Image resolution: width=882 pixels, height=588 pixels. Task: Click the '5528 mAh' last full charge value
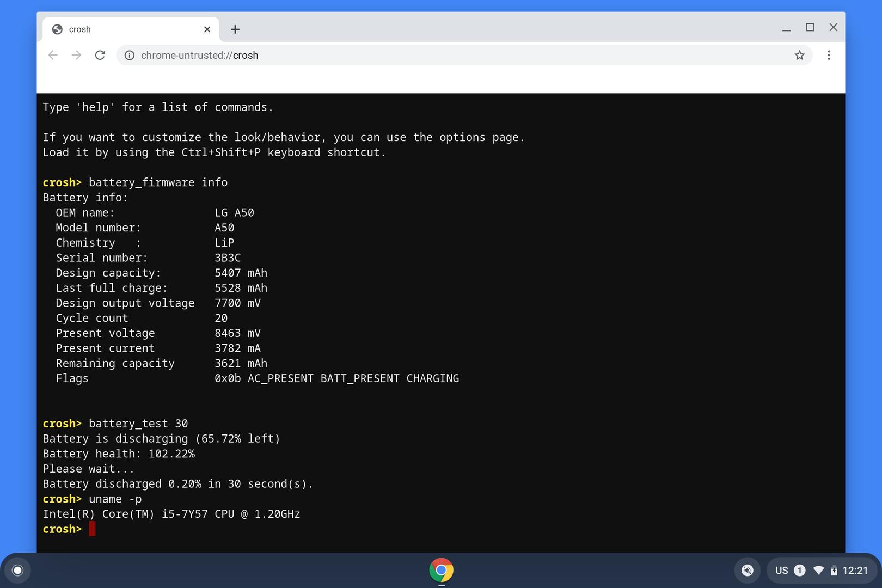click(x=241, y=288)
